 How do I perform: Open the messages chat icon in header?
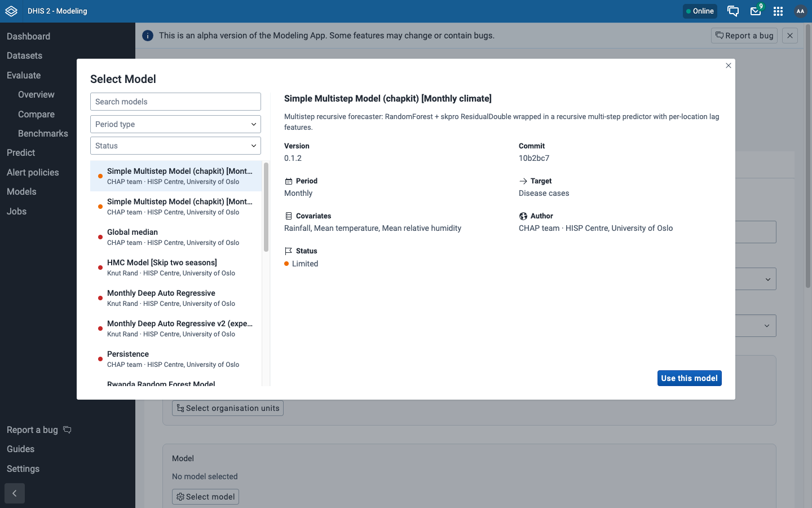[733, 11]
